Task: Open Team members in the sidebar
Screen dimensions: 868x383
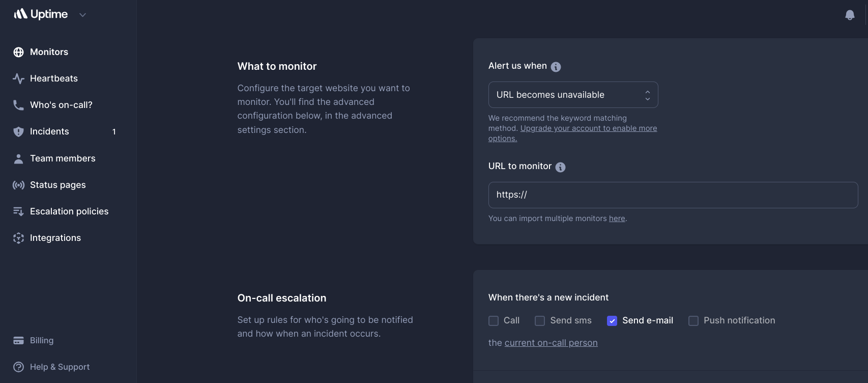Action: pos(63,158)
